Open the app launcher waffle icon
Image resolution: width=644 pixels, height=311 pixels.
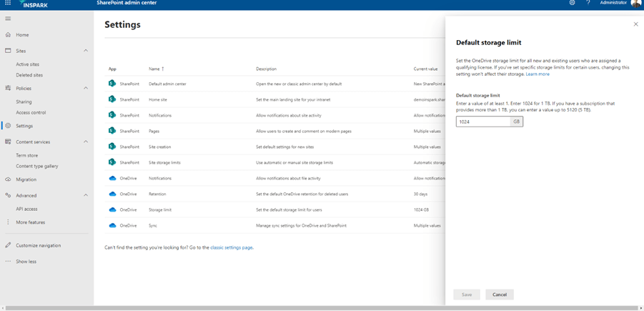[x=8, y=3]
